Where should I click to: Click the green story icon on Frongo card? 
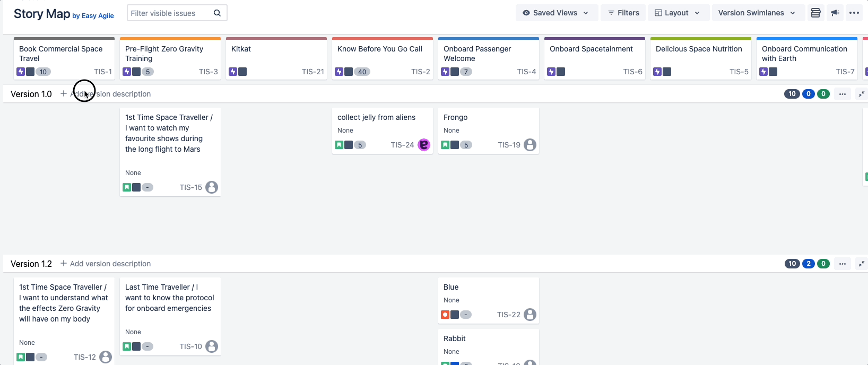(445, 145)
